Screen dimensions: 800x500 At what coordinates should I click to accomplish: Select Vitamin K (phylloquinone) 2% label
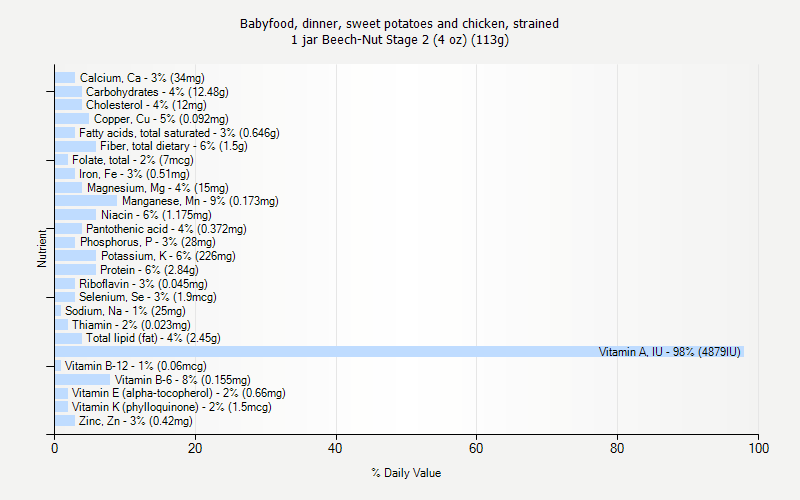(171, 407)
